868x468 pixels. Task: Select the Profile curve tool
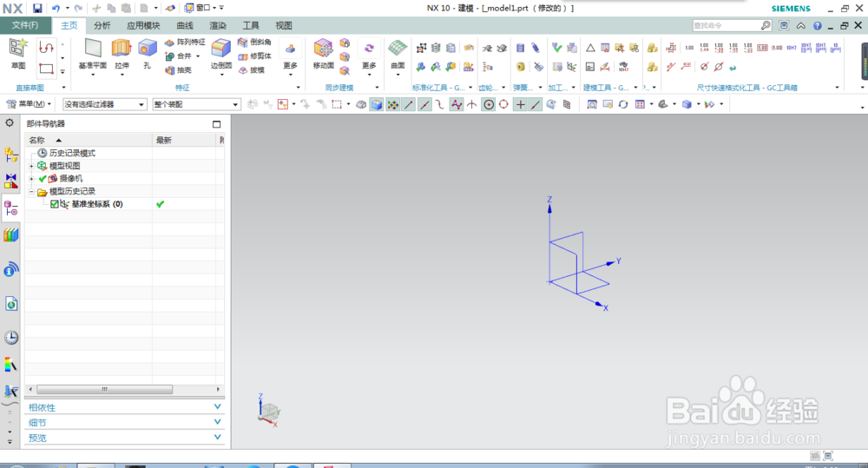coord(46,48)
